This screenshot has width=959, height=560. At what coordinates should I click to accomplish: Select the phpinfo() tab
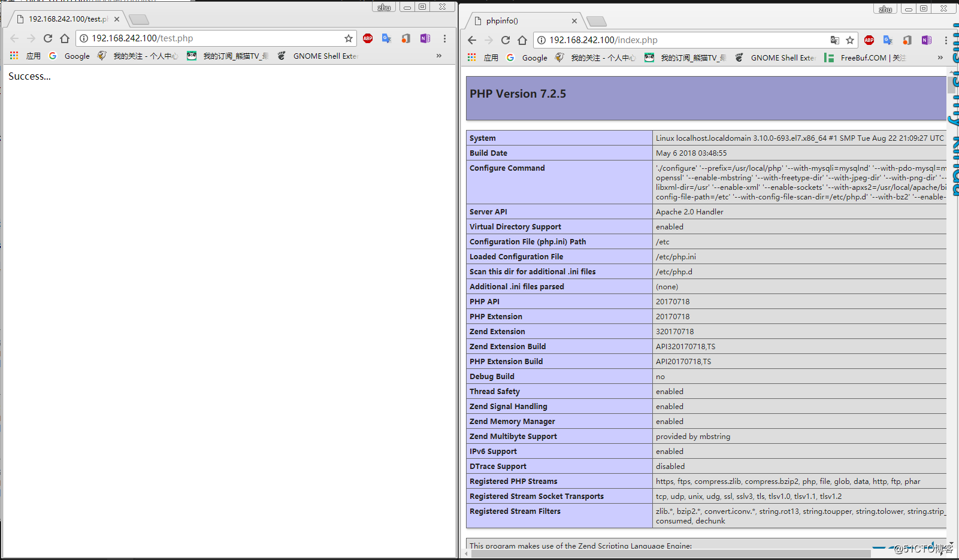(521, 21)
